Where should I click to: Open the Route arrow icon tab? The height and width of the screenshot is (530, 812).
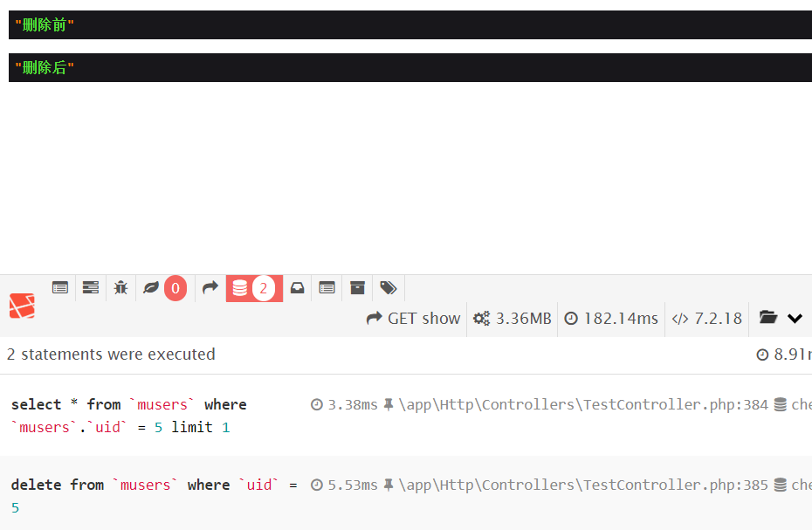click(x=210, y=287)
